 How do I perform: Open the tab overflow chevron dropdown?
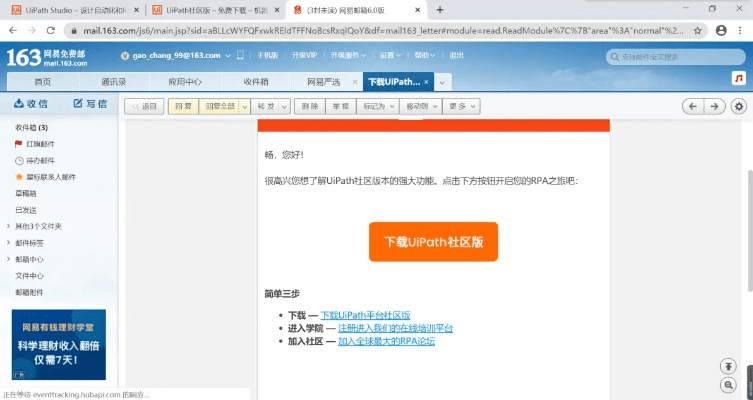(442, 83)
